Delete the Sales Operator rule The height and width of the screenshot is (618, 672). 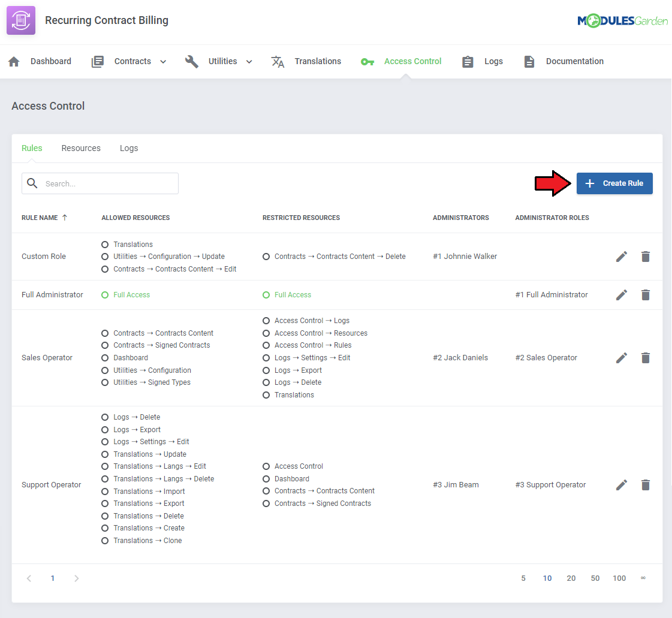pos(646,358)
